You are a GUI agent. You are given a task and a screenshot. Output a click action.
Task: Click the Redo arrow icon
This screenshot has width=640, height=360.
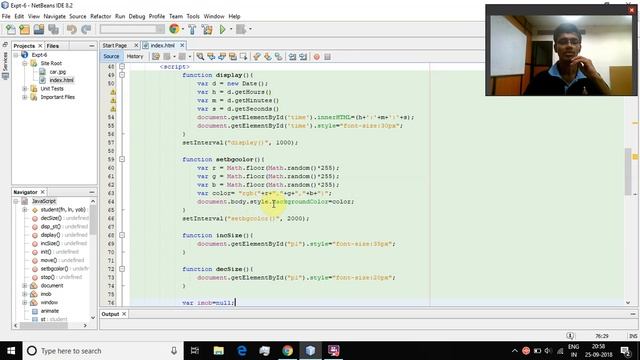point(86,29)
